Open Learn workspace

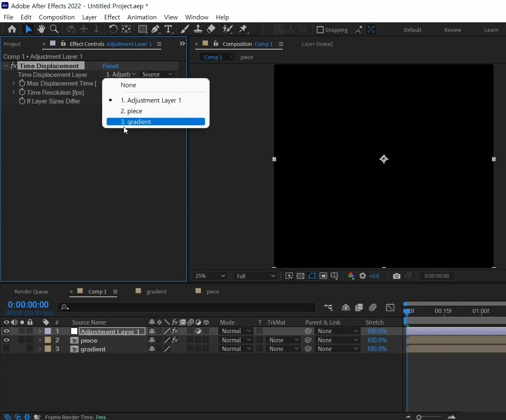click(491, 30)
